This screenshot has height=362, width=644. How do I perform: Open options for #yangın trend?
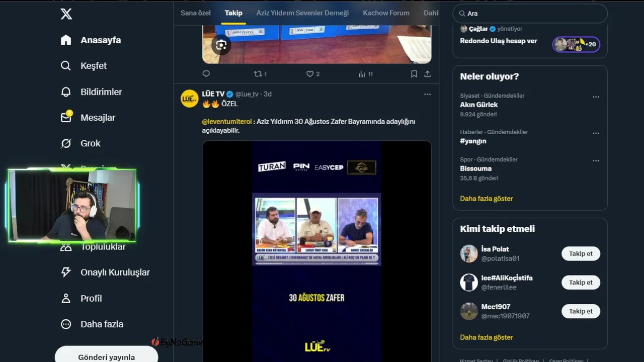[596, 133]
